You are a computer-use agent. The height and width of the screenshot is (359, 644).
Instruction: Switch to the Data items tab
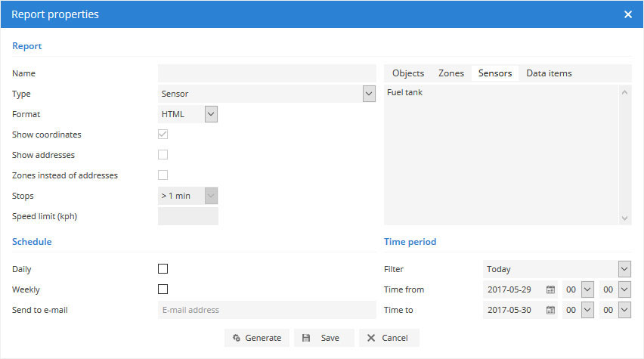click(x=549, y=73)
